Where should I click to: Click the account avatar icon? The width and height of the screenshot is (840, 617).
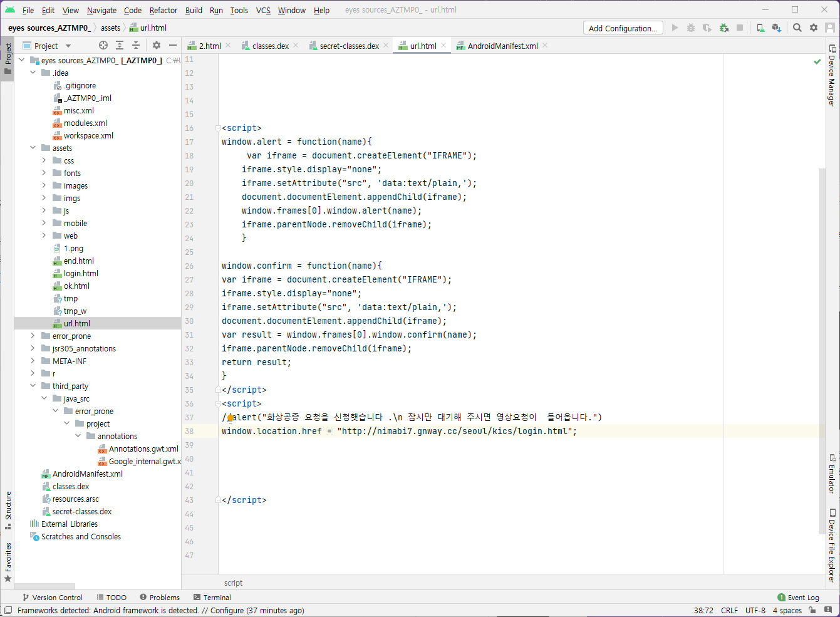[x=830, y=28]
